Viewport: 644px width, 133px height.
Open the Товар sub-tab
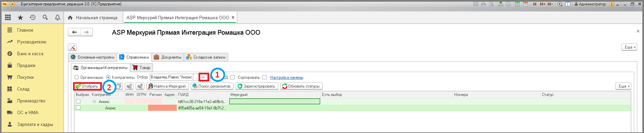(142, 68)
